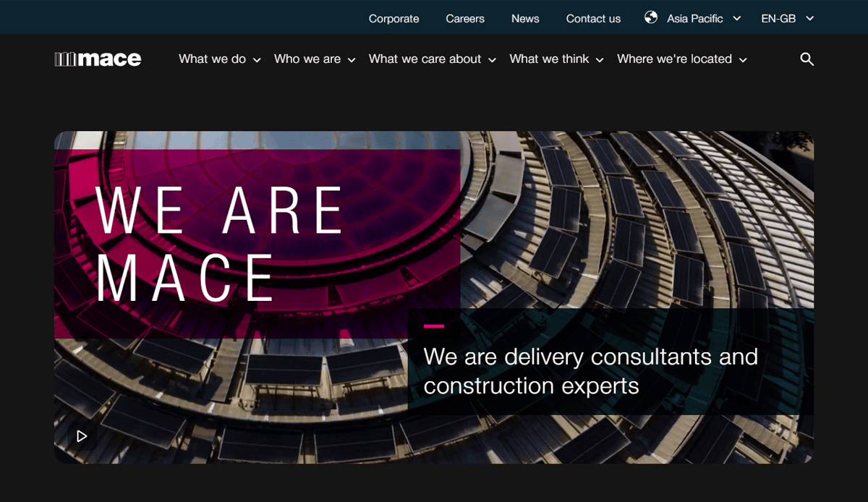
Task: Click the globe icon next to Asia Pacific
Action: (650, 18)
